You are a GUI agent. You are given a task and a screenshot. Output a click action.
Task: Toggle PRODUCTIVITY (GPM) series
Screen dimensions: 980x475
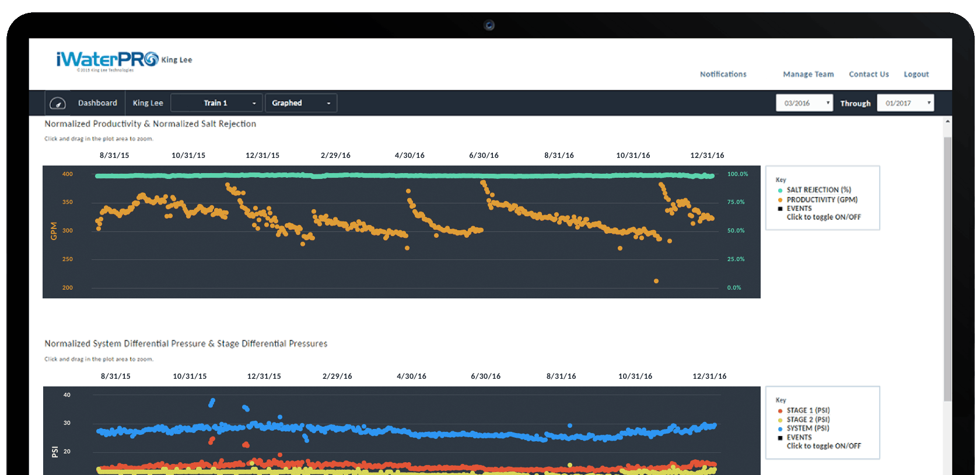[x=822, y=200]
